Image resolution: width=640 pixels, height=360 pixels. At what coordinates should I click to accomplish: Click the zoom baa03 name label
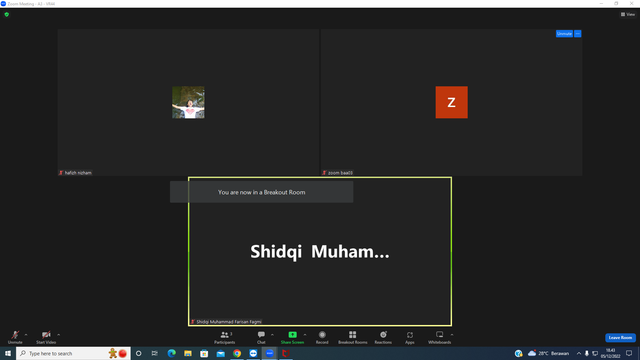pyautogui.click(x=340, y=173)
